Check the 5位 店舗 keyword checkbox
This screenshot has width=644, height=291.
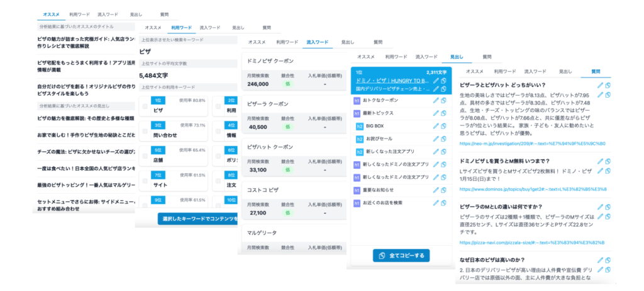[145, 156]
